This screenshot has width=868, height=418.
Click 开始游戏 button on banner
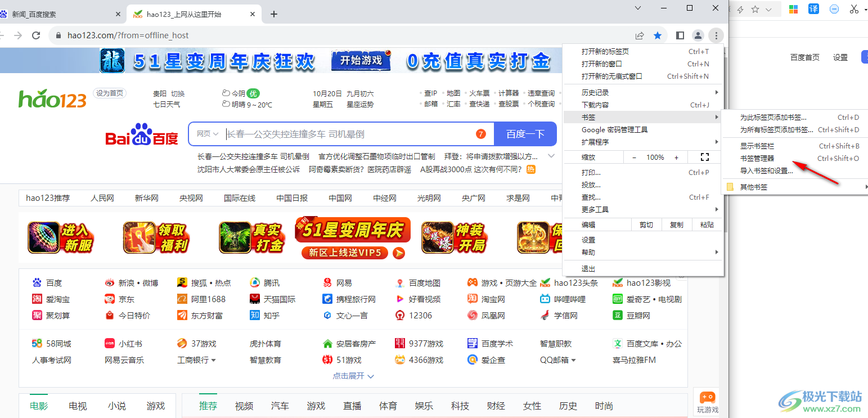(361, 60)
